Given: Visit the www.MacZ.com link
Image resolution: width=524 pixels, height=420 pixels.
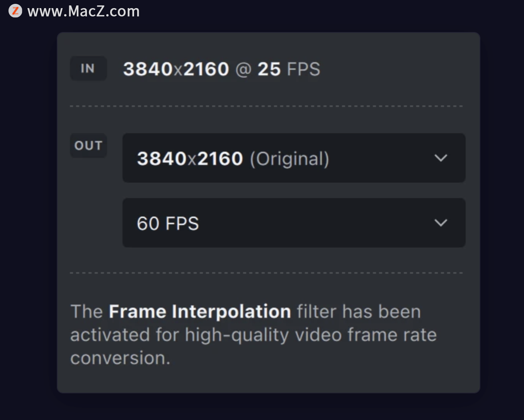Looking at the screenshot, I should (83, 11).
